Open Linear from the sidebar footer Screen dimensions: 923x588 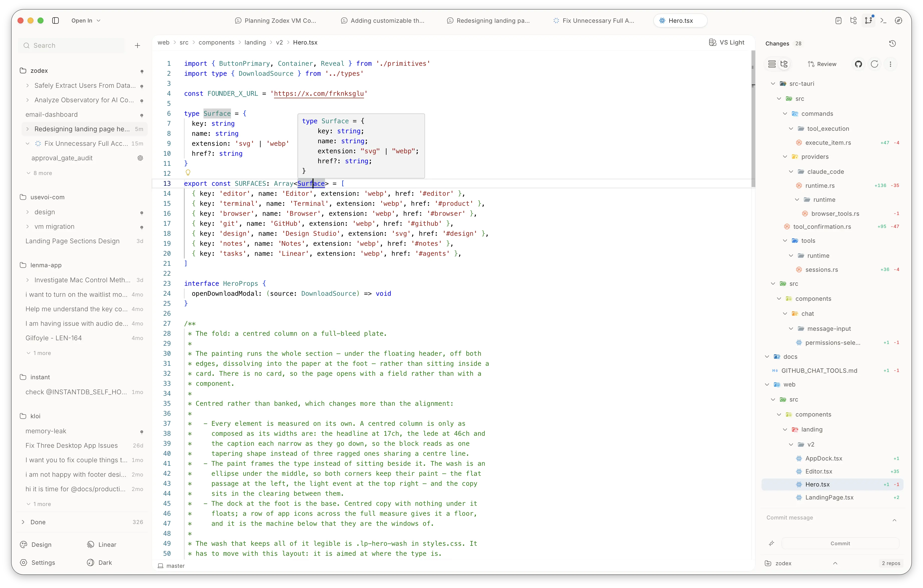[x=101, y=544]
